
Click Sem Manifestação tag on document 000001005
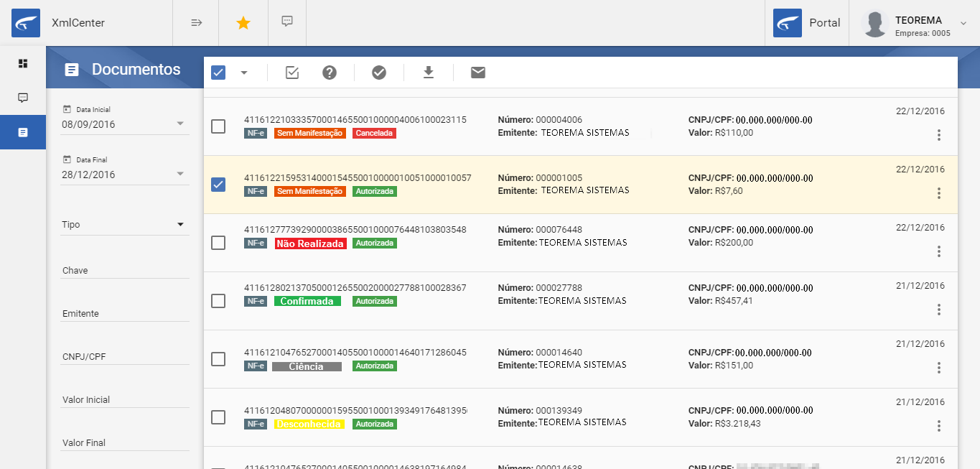[x=309, y=191]
